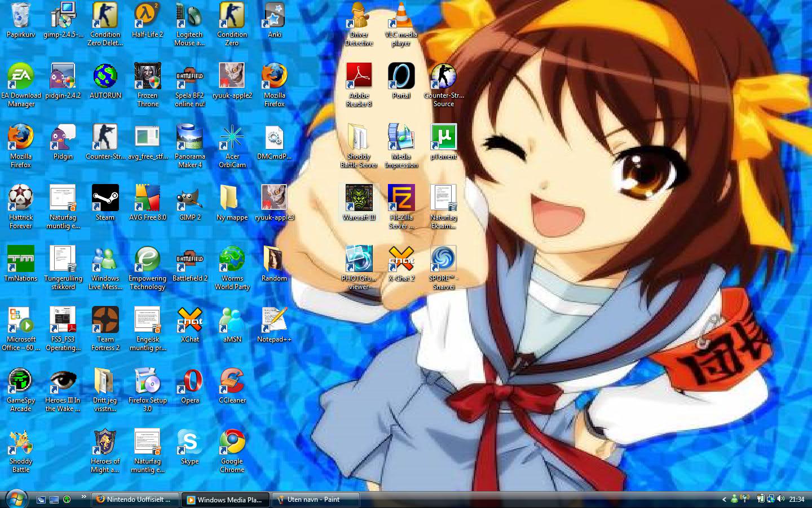This screenshot has height=508, width=812.
Task: Launch the Opera browser shortcut
Action: point(189,382)
